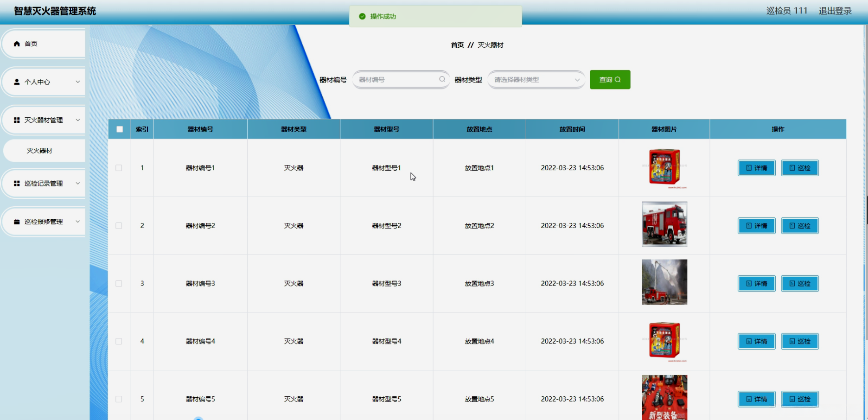Tick the checkbox for row 器材编号5
Image resolution: width=868 pixels, height=420 pixels.
click(x=119, y=399)
